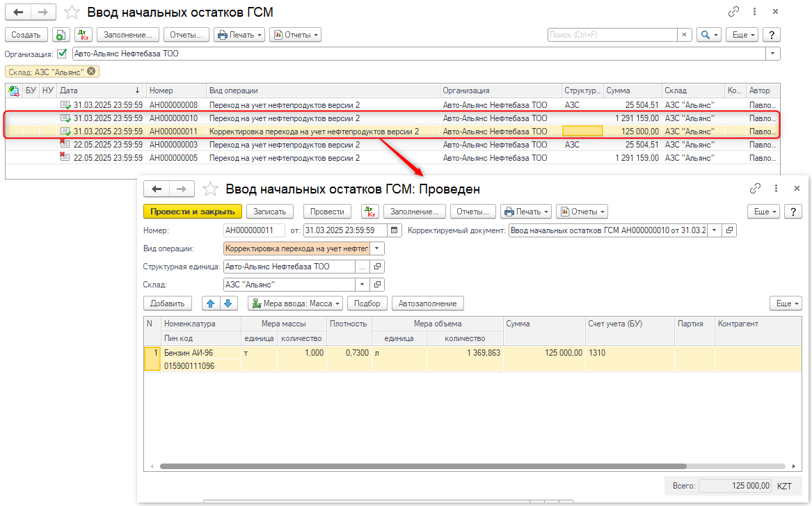Click the star favorite icon in document window
Screen dimensions: 812x506
pyautogui.click(x=209, y=189)
